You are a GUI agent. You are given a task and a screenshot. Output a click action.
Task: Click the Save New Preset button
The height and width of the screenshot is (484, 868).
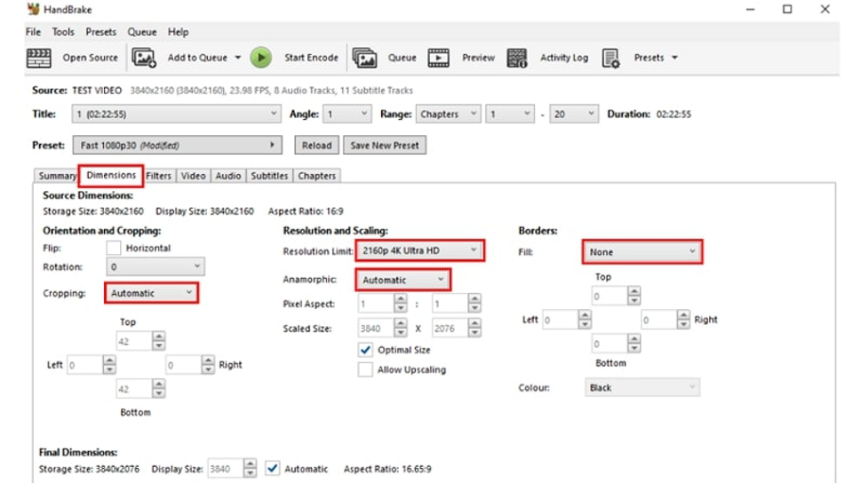tap(385, 146)
